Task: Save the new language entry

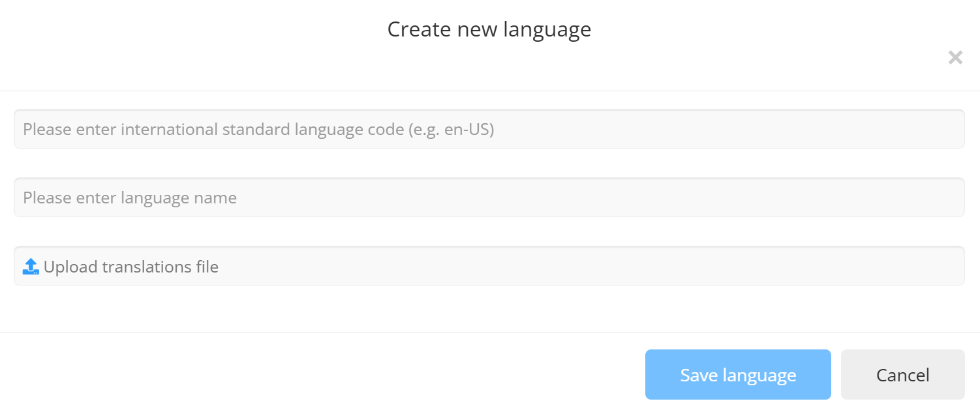Action: [738, 375]
